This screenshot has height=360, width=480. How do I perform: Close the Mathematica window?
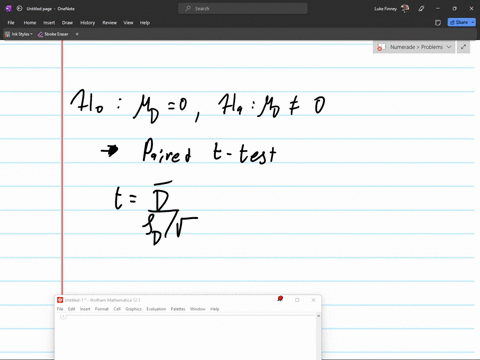pyautogui.click(x=313, y=300)
